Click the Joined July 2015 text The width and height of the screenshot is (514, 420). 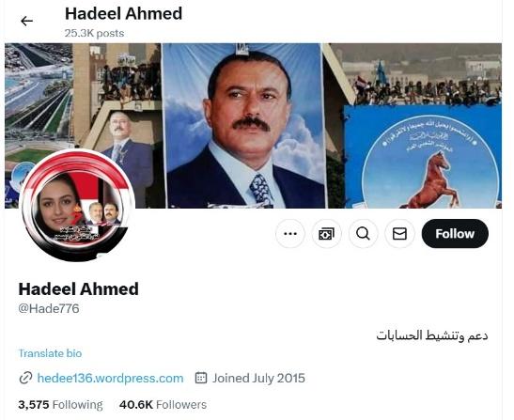[258, 378]
